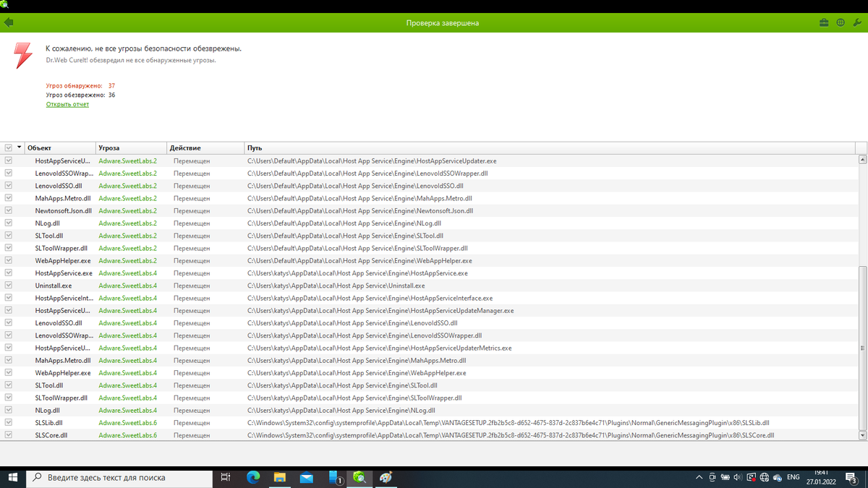
Task: Select Adware.SweetLabs.4 threat for HostAppService.exe
Action: point(128,273)
